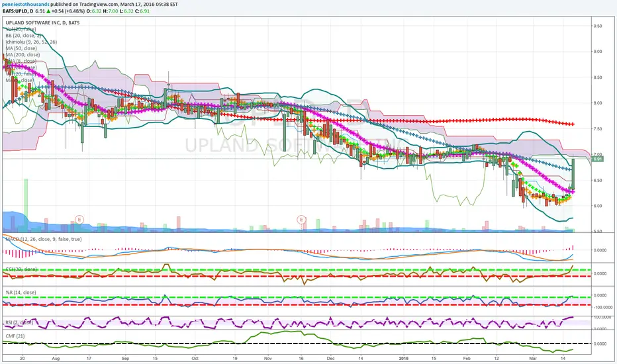Screen dimensions: 617x364
Task: Click the 8.50 price axis label
Action: [x=597, y=77]
